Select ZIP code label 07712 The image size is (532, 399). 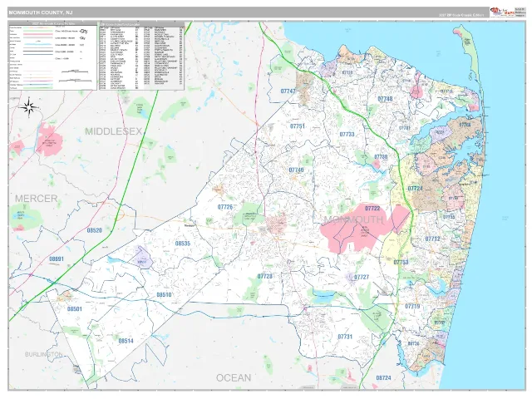click(432, 239)
